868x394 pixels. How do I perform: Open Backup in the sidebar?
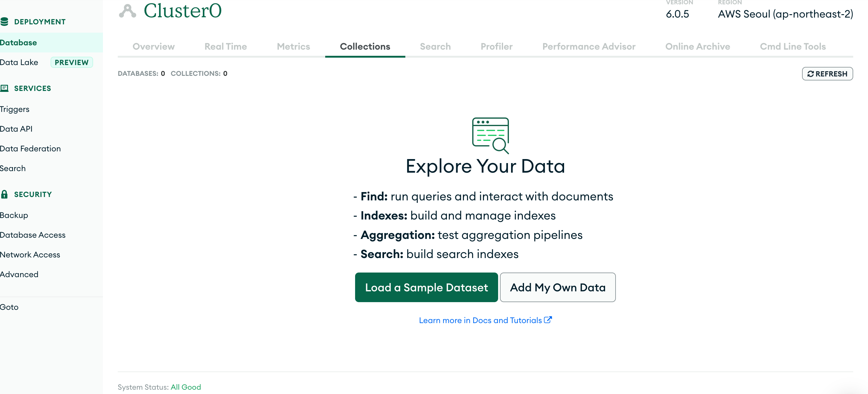[x=14, y=215]
